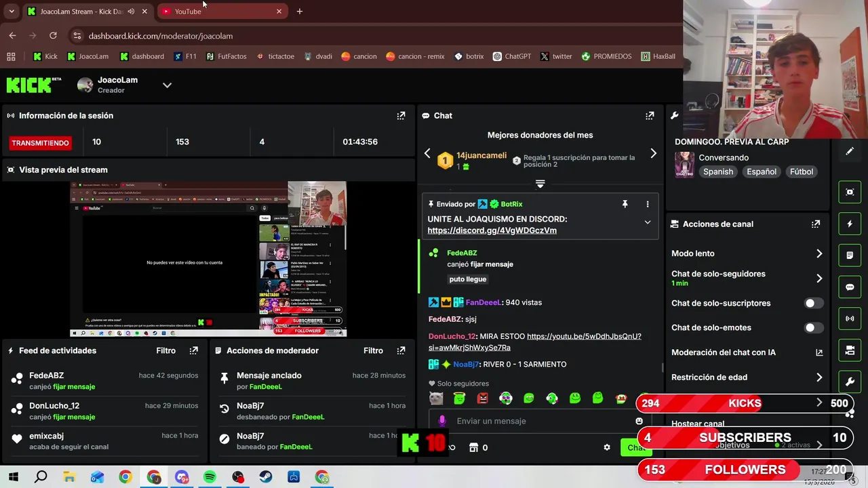The height and width of the screenshot is (488, 868).
Task: Open emoji picker in message box
Action: [x=639, y=421]
